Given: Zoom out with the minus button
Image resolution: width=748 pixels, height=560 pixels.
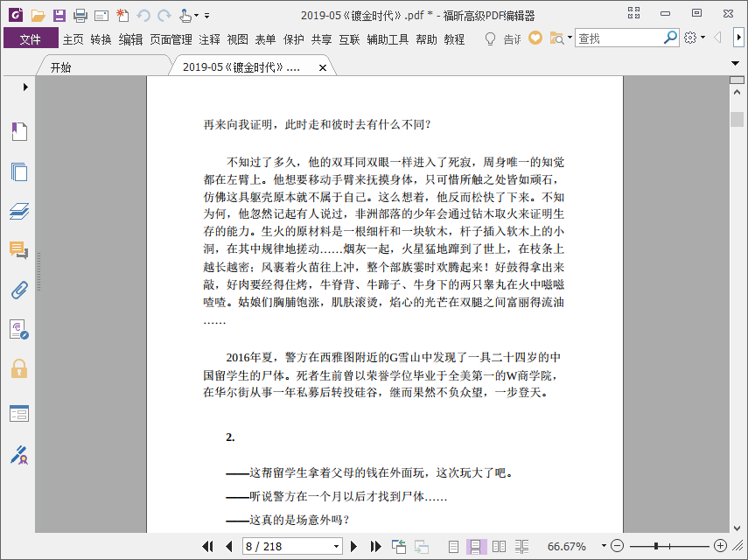Looking at the screenshot, I should point(617,546).
